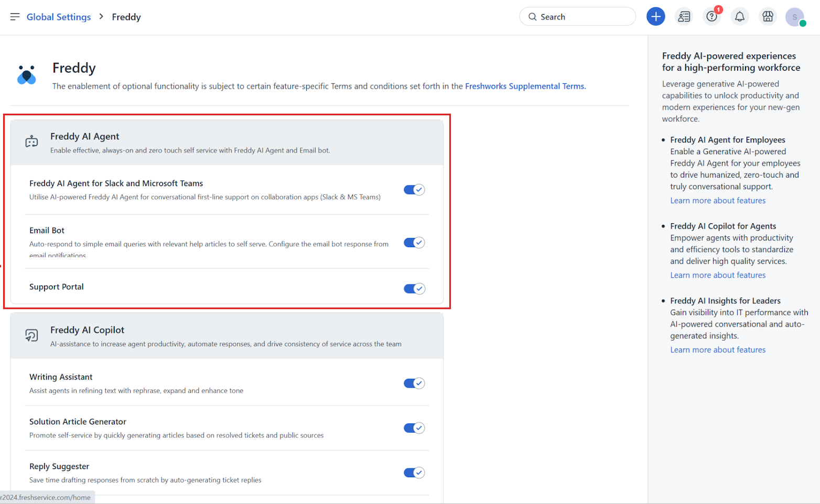Click the Freddy page heading
This screenshot has width=820, height=504.
pos(74,68)
